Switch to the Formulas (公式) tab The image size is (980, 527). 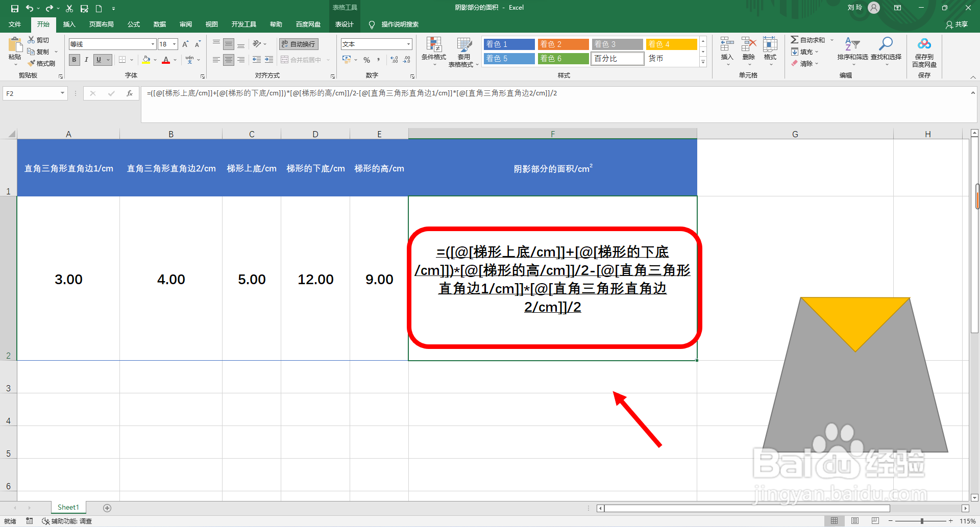134,24
